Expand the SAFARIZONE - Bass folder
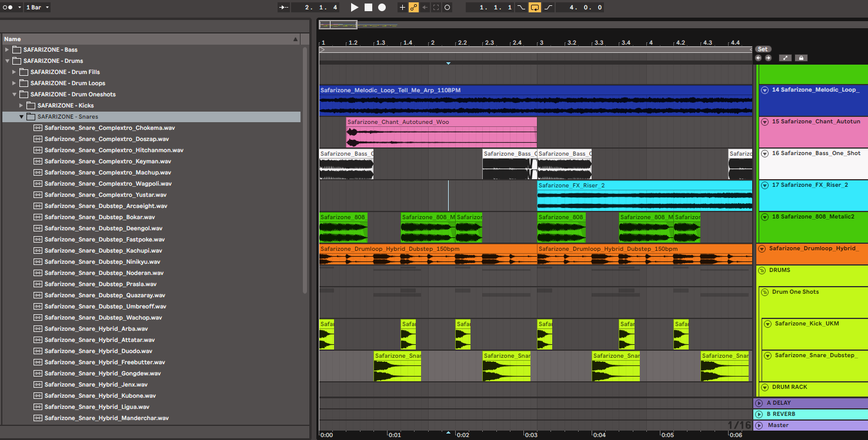This screenshot has width=868, height=440. point(7,50)
